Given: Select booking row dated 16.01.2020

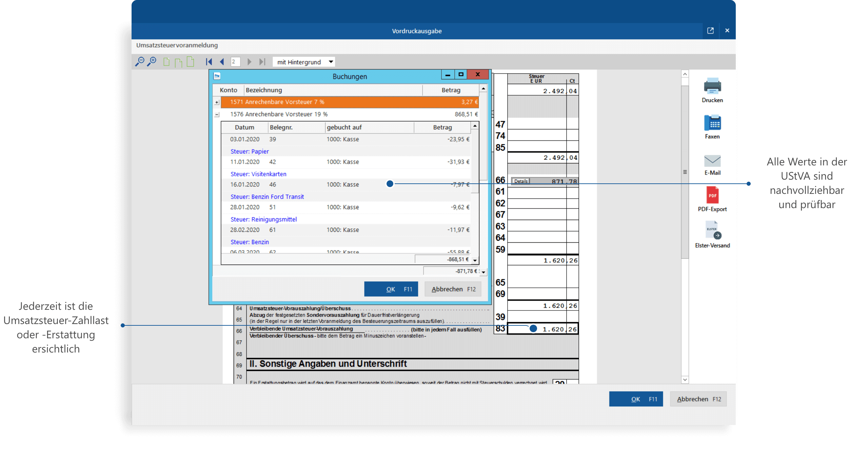Looking at the screenshot, I should [346, 185].
